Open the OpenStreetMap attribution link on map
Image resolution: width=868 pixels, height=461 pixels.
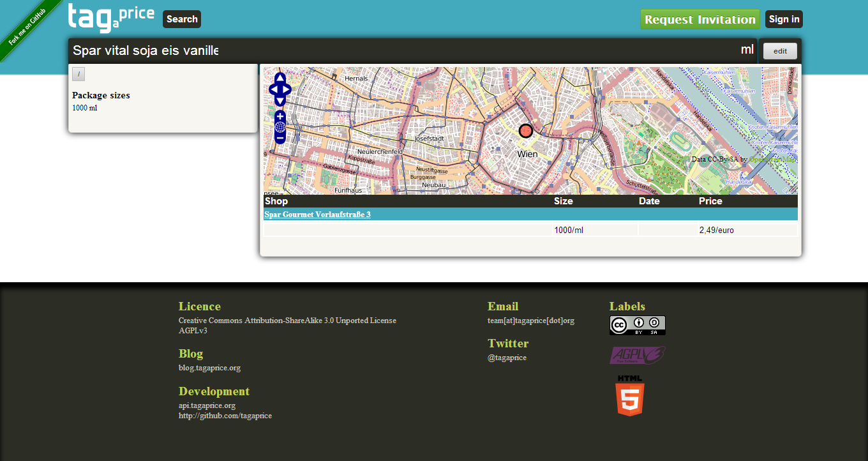pos(772,159)
